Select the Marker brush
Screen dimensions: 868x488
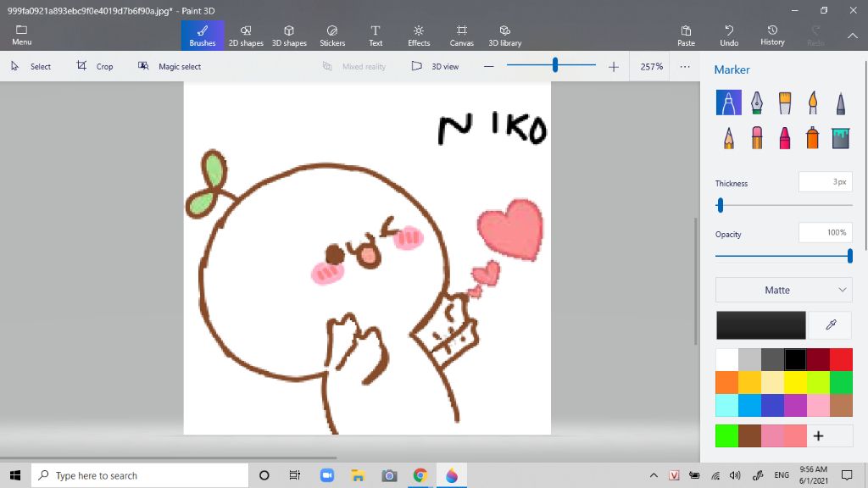click(x=728, y=103)
